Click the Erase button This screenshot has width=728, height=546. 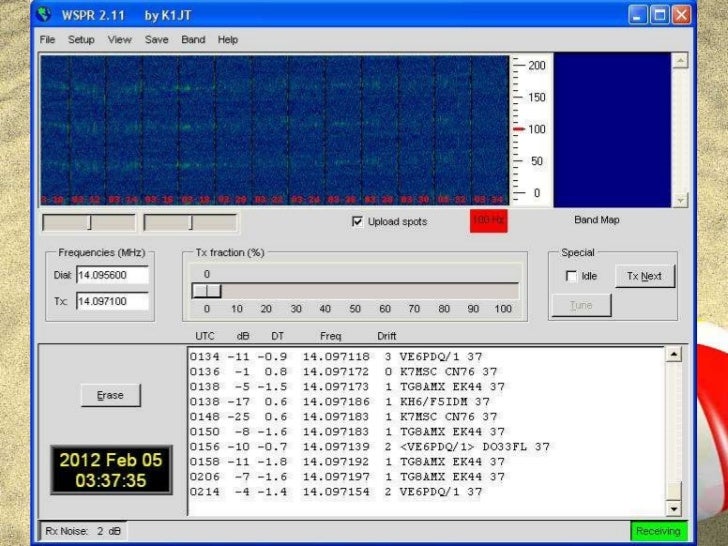coord(110,395)
